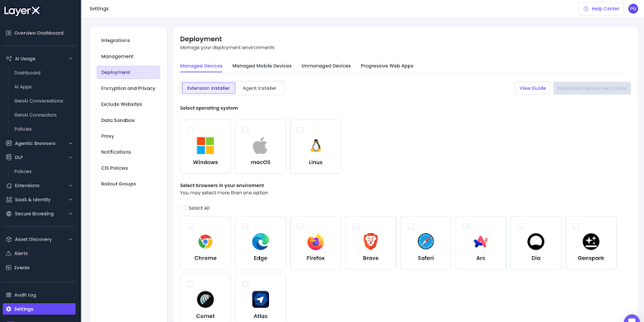Collapse the AI Usage section chevron
This screenshot has width=644, height=322.
coord(70,58)
